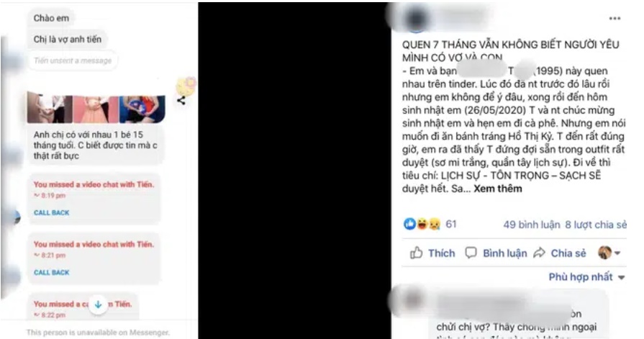Expand the post with Xem thêm
Image resolution: width=644 pixels, height=339 pixels.
point(498,189)
